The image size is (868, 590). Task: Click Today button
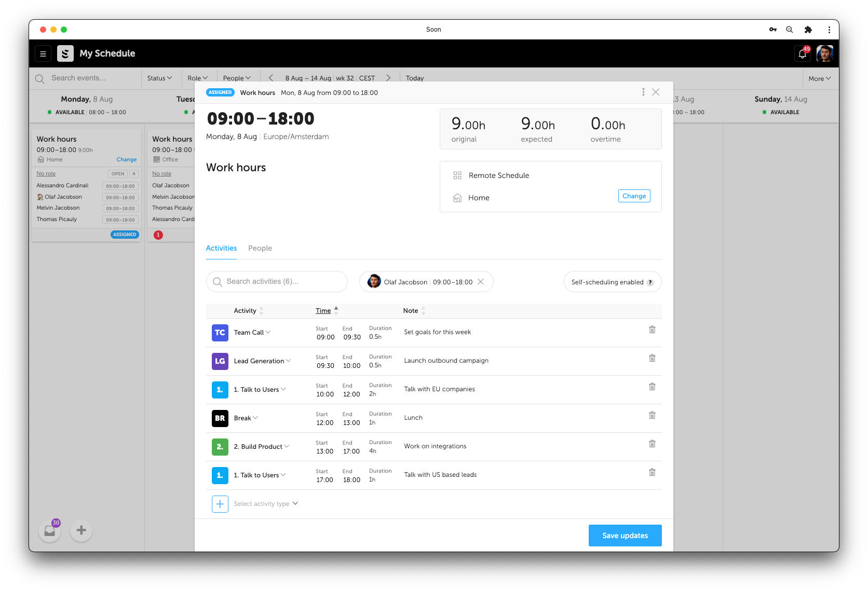[415, 78]
